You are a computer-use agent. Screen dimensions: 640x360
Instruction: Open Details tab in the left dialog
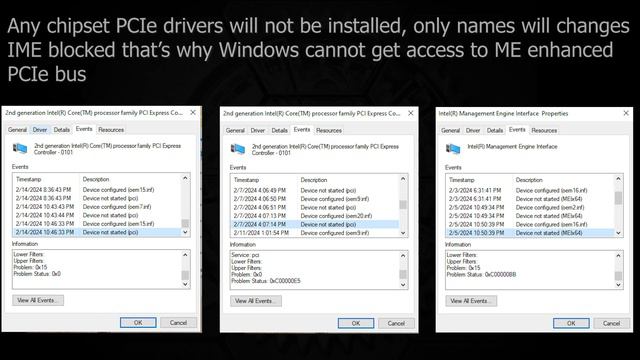tap(62, 130)
